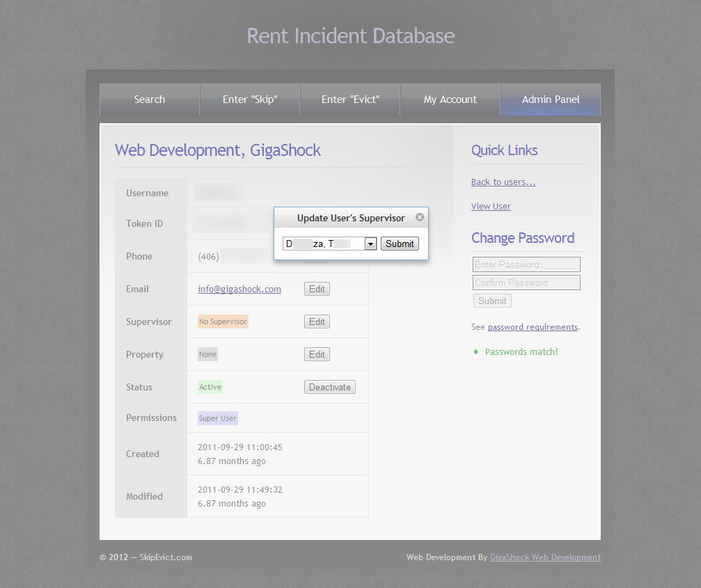Image resolution: width=701 pixels, height=588 pixels.
Task: Visit GigaShock Web Development footer link
Action: coord(546,557)
